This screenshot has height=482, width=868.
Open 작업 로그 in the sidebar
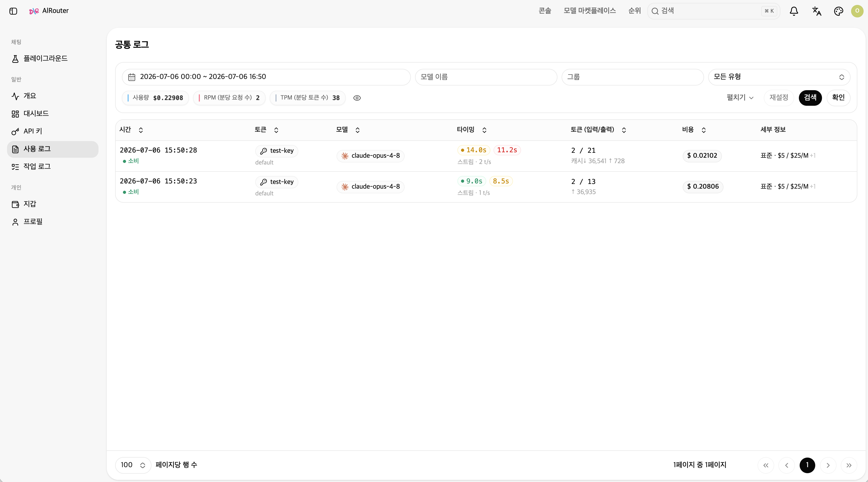coord(52,167)
